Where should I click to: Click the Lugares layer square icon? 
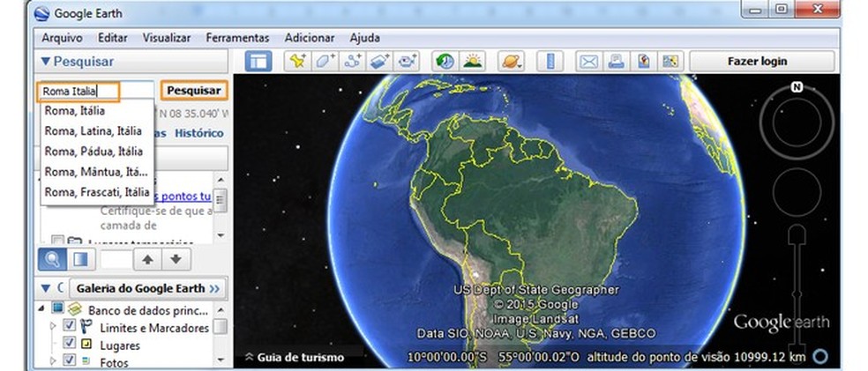pos(86,345)
